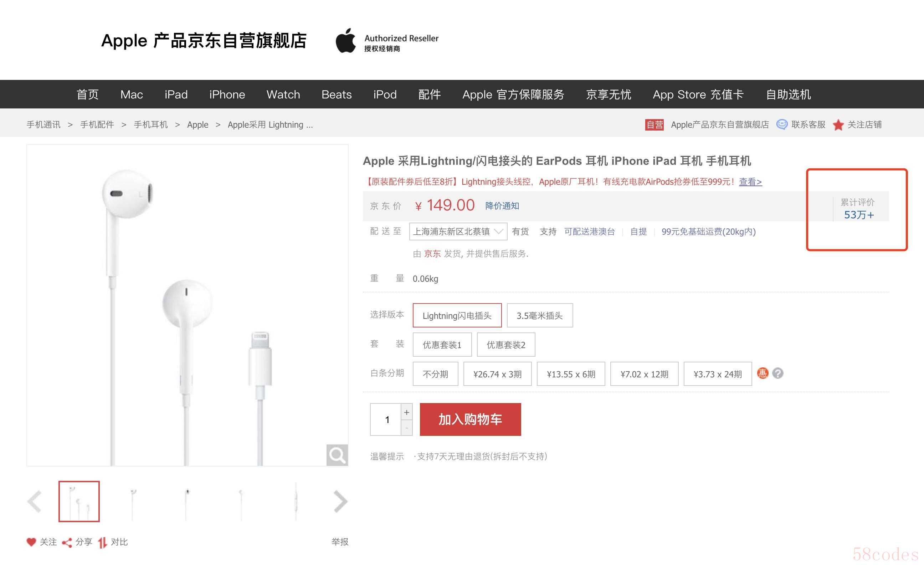Open 配件 navigation menu
Screen dimensions: 924x565
tap(429, 95)
